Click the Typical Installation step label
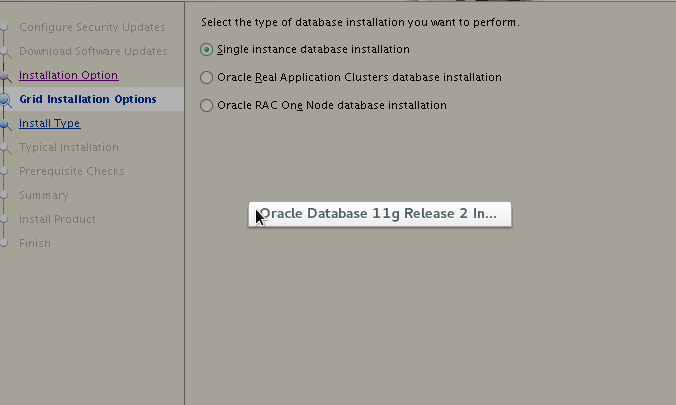This screenshot has width=676, height=405. (x=69, y=147)
